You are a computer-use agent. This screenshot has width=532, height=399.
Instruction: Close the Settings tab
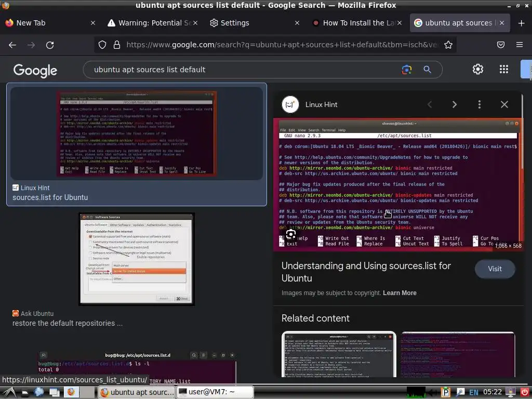[297, 23]
